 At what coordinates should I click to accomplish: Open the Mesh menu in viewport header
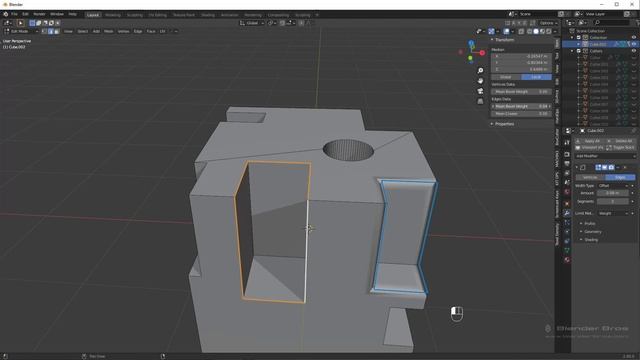[x=109, y=31]
